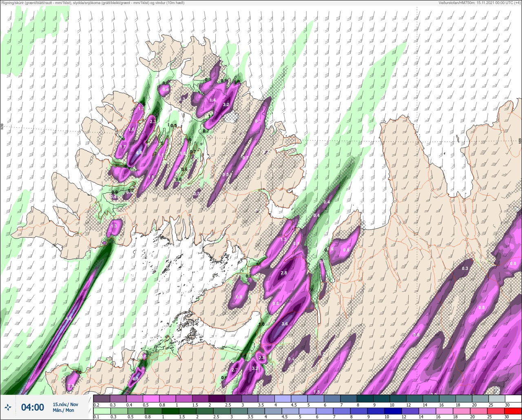Pick the bright red swatch ending the lower legend row
This screenshot has height=420, width=522.
(513, 411)
